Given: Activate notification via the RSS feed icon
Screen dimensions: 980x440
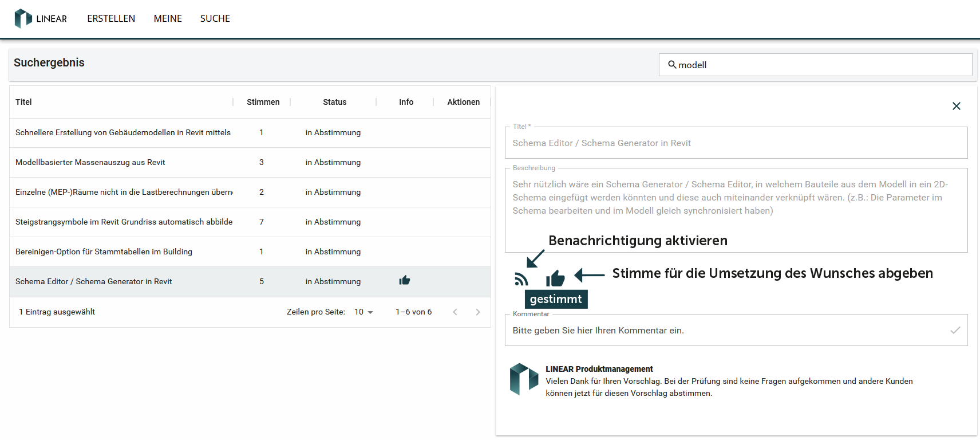Looking at the screenshot, I should [521, 279].
